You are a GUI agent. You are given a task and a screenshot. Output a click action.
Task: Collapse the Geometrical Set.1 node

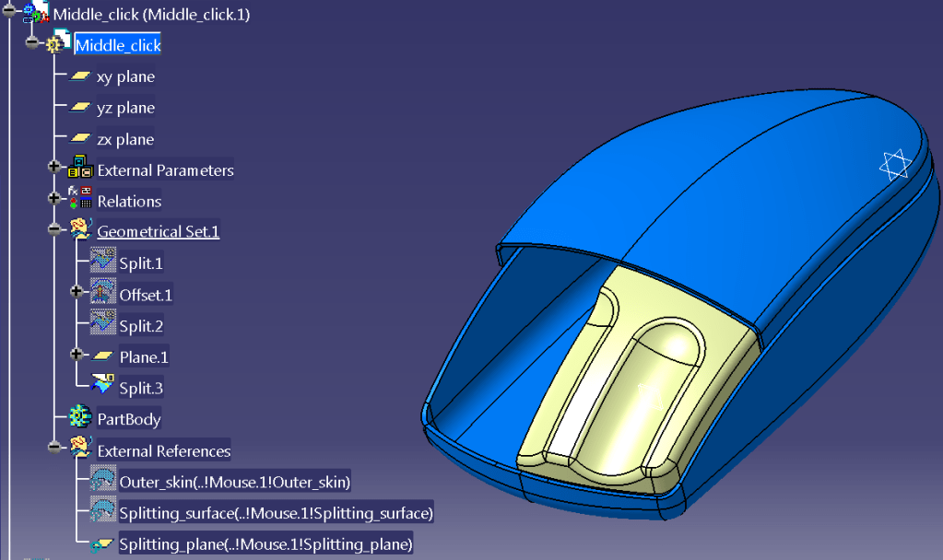[55, 231]
